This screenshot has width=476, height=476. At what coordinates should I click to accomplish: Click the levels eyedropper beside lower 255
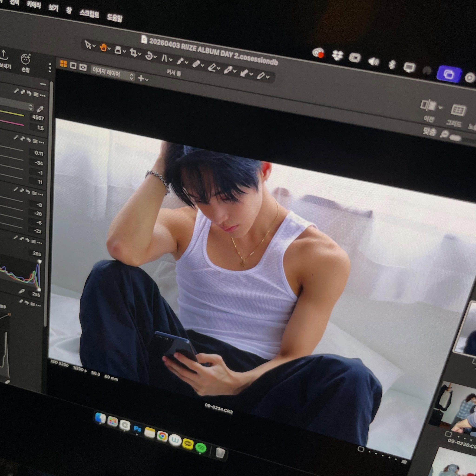(22, 291)
